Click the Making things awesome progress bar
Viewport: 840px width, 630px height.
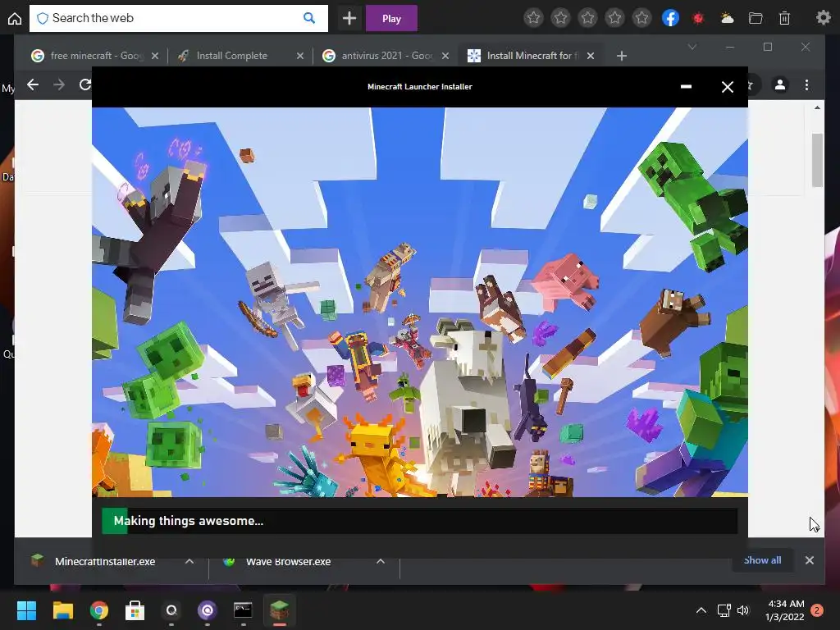[419, 521]
